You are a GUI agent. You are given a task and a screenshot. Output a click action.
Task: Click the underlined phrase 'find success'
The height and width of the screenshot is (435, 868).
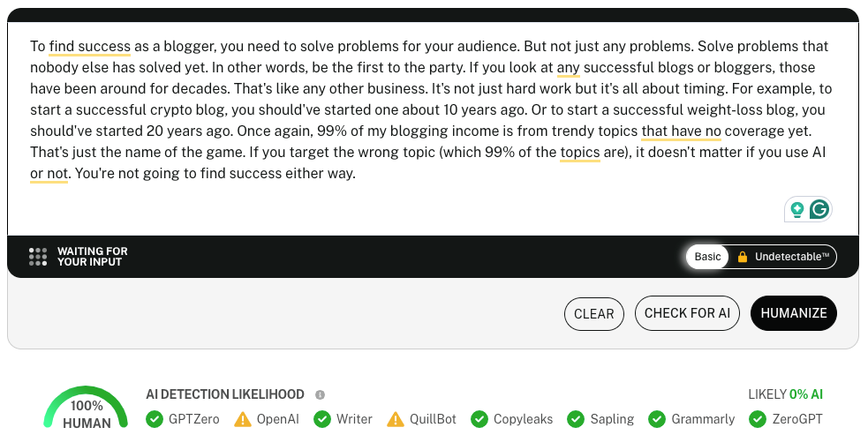click(x=90, y=47)
